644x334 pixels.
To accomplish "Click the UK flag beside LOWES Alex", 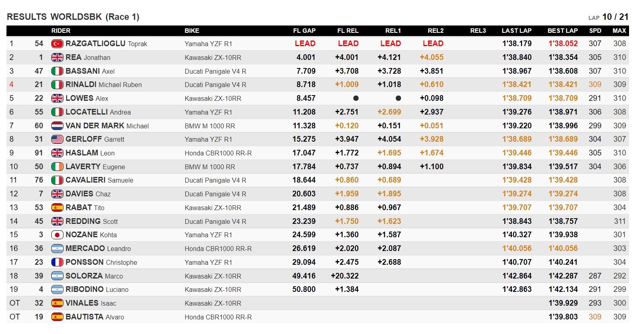I will coord(57,98).
